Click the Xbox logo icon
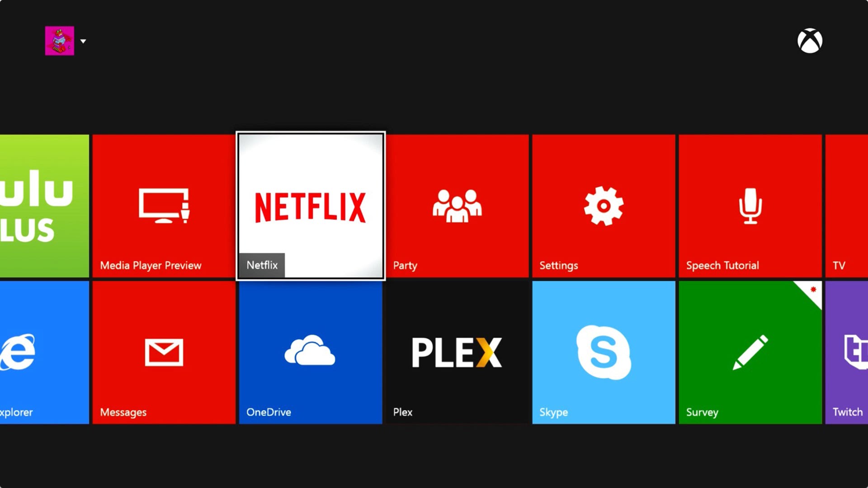 pyautogui.click(x=810, y=41)
